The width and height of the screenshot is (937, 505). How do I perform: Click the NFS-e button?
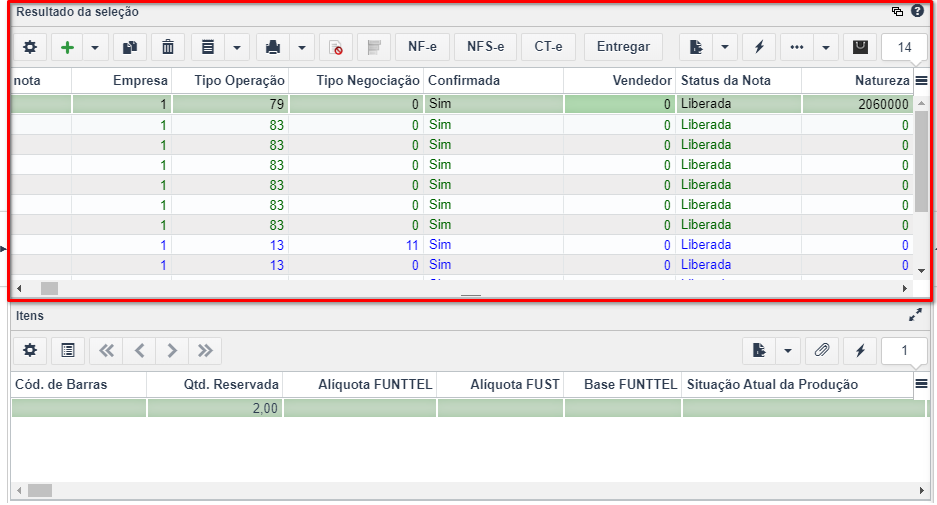485,47
